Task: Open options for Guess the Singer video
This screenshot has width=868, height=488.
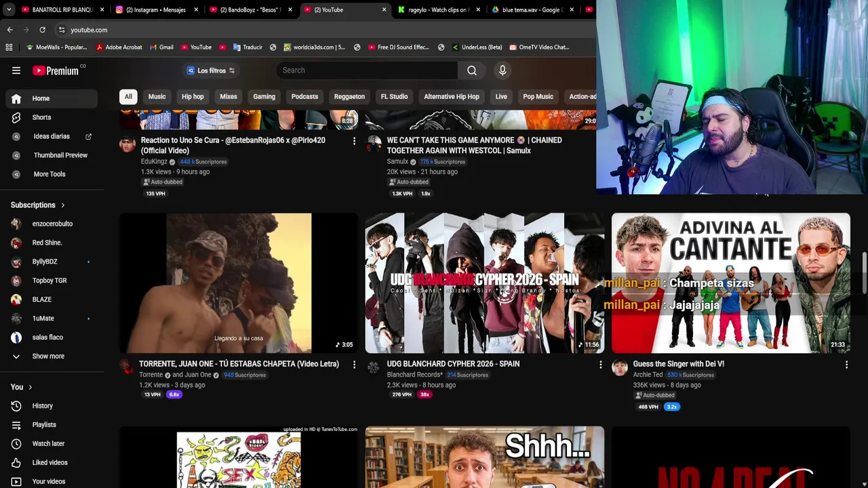Action: [846, 365]
